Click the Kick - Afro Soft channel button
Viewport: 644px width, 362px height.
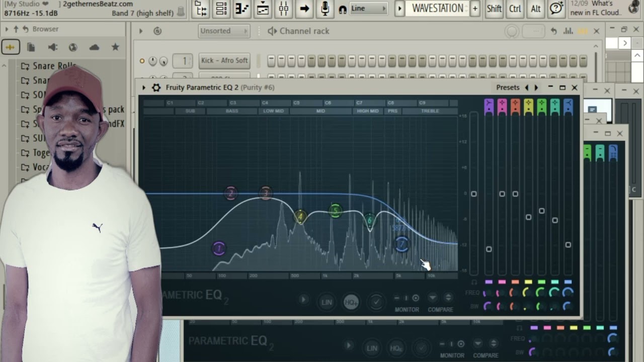click(x=224, y=60)
